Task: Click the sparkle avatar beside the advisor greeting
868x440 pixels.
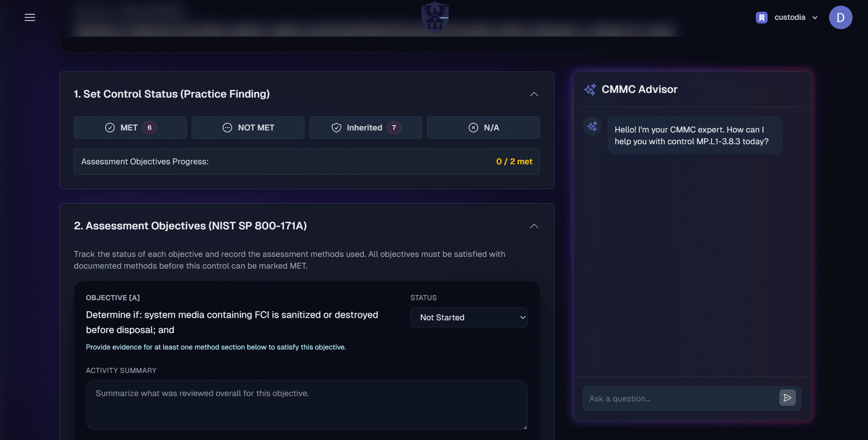Action: pos(592,126)
